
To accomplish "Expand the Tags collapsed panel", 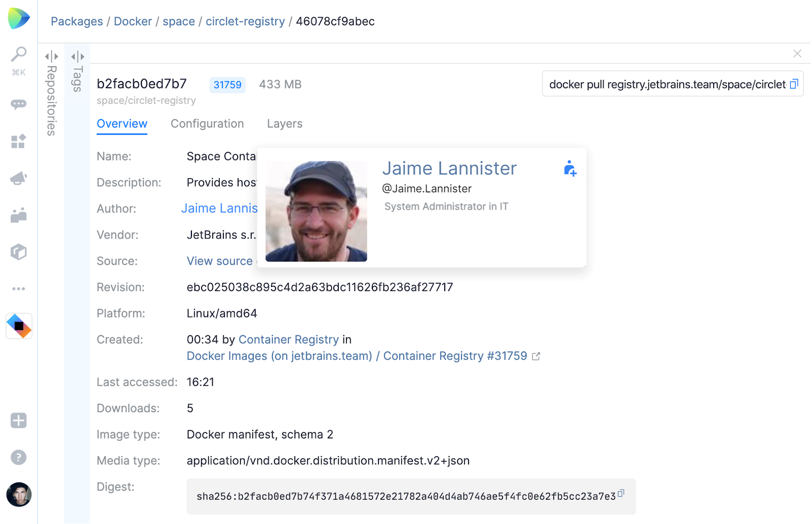I will coord(78,72).
